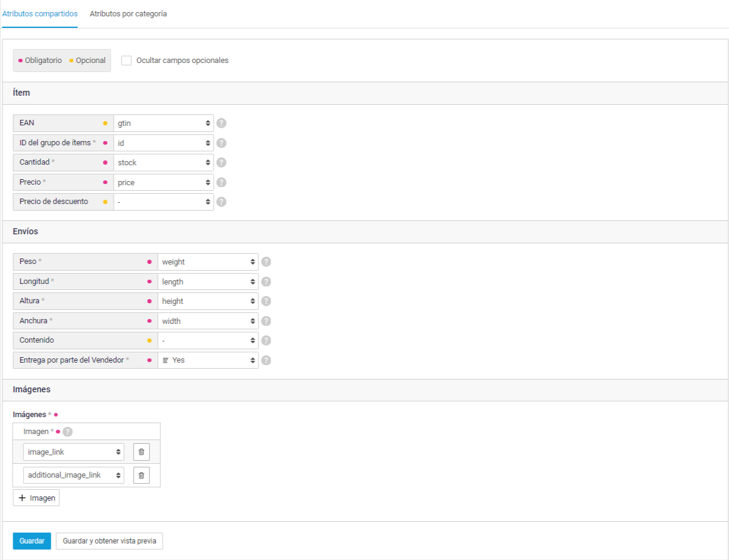The width and height of the screenshot is (729, 560).
Task: Click the Envíos section header
Action: [x=26, y=231]
